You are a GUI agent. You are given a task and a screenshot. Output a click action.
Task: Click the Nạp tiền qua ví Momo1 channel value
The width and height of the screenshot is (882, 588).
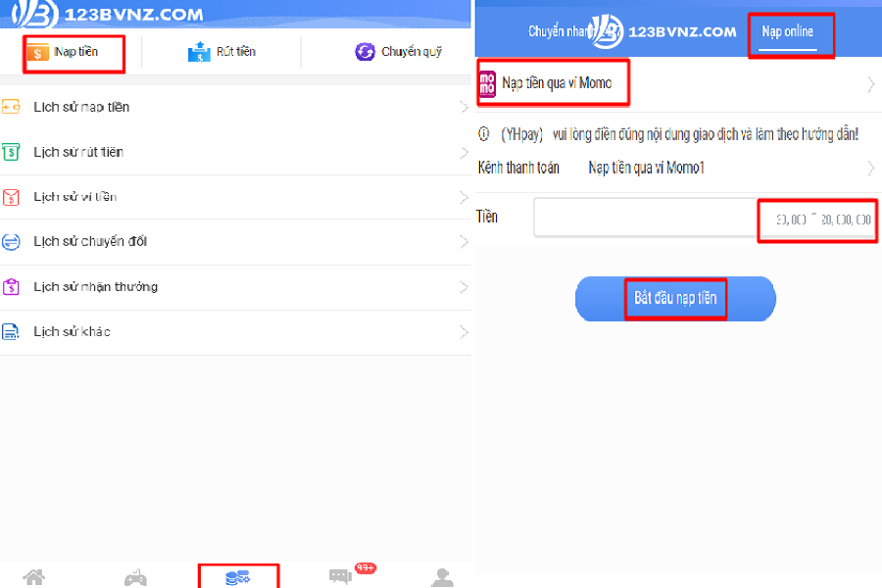coord(646,168)
